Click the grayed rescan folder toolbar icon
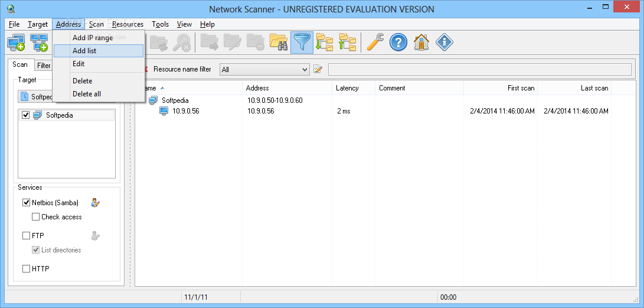 pos(159,43)
